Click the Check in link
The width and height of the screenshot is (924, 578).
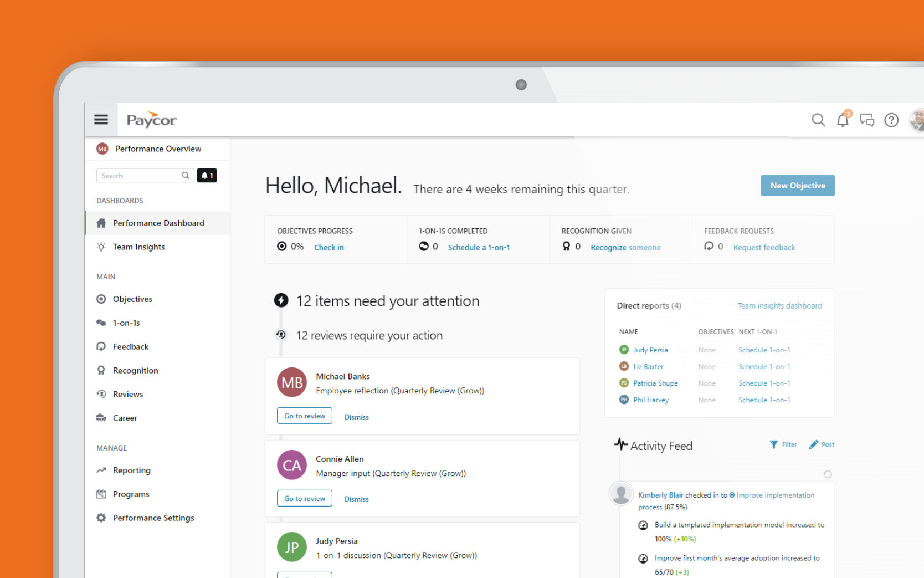(x=329, y=248)
